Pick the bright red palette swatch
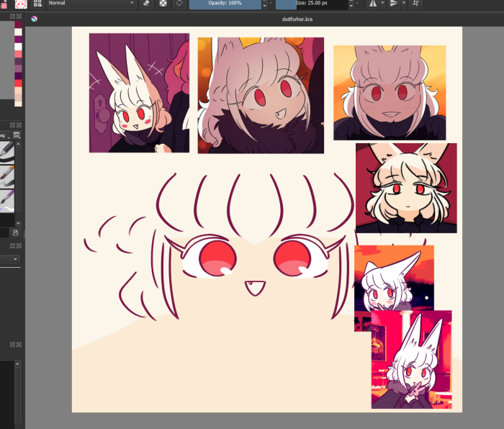 click(18, 83)
